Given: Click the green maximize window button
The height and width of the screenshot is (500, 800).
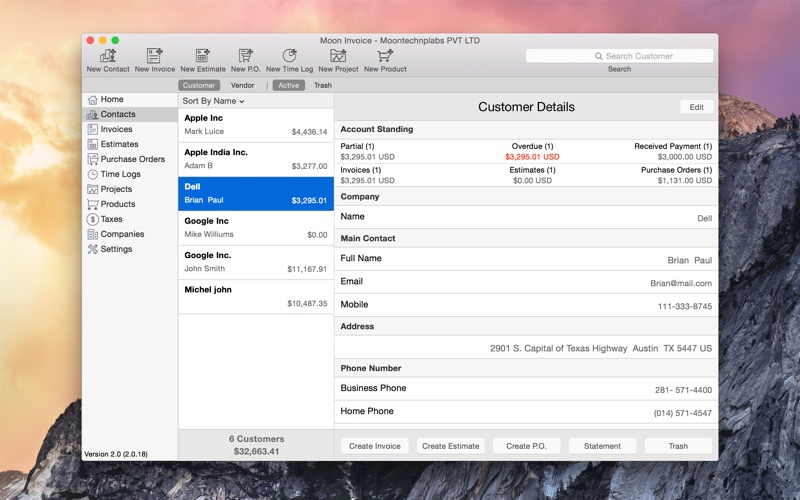Looking at the screenshot, I should coord(115,40).
